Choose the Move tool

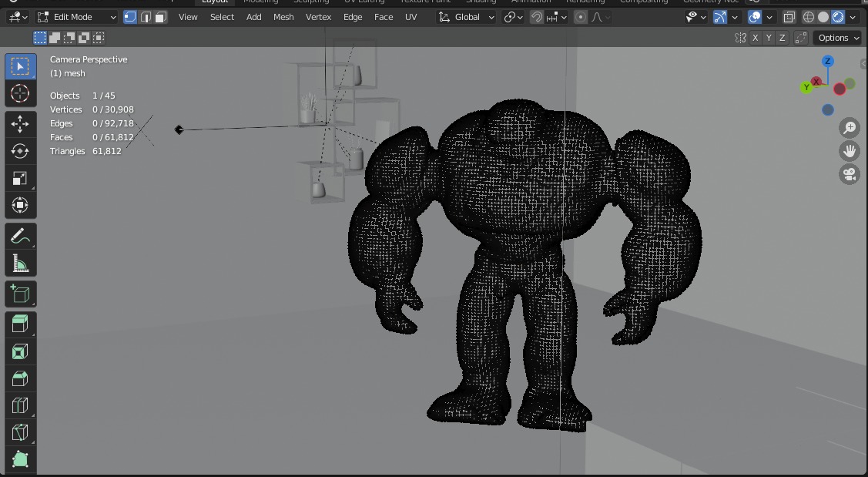pos(21,123)
